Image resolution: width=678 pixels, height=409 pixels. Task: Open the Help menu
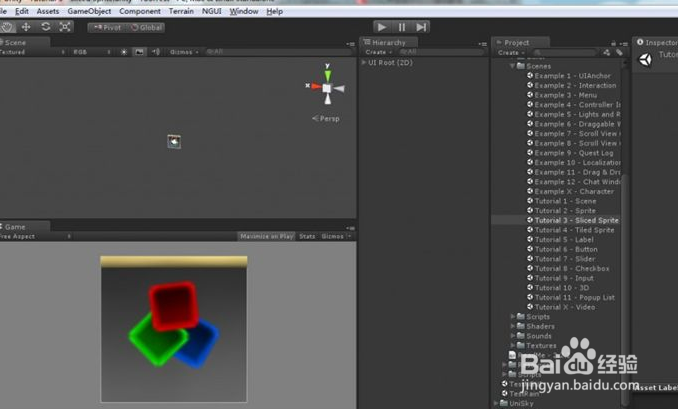pyautogui.click(x=275, y=11)
